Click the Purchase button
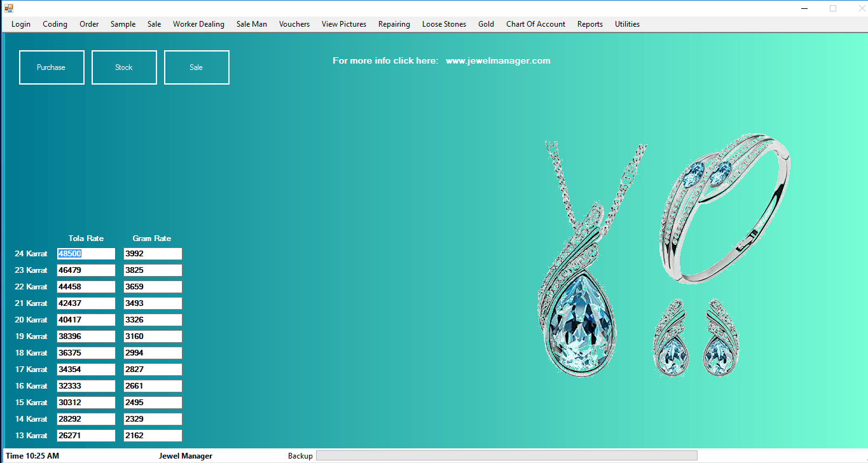The image size is (868, 463). (x=52, y=67)
